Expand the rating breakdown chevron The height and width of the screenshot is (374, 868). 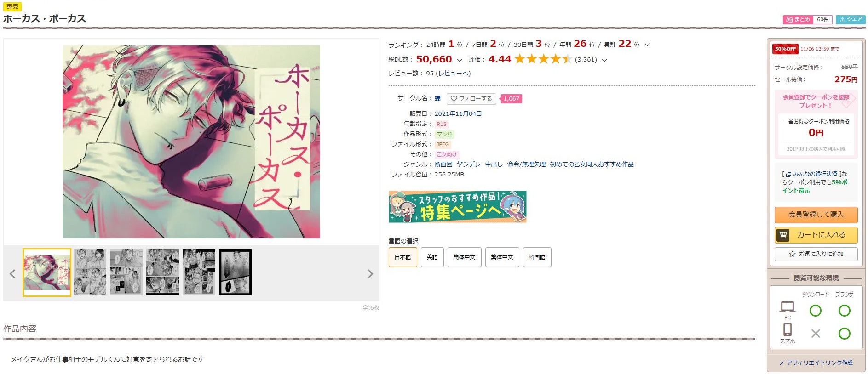click(x=604, y=60)
